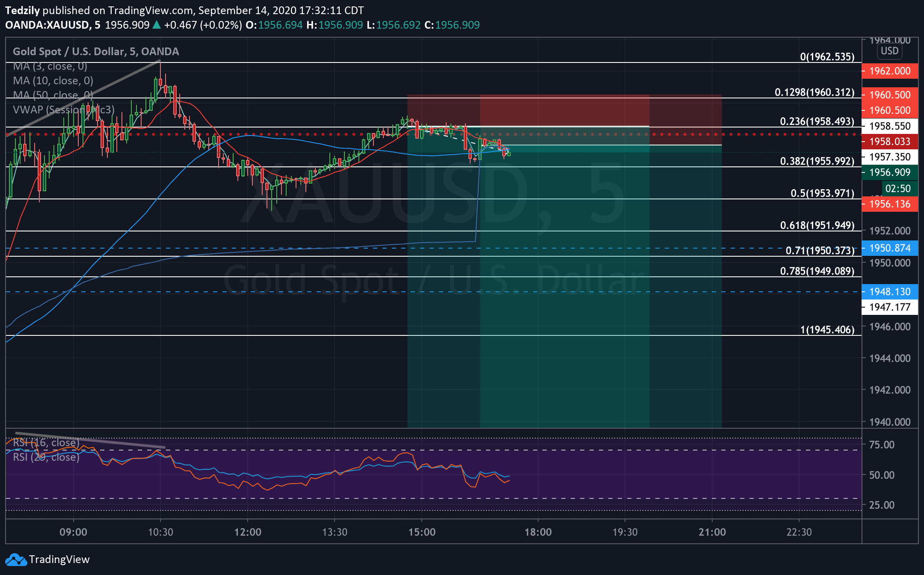Click the 10:30 time axis label
Screen dimensions: 924x575
coord(160,532)
